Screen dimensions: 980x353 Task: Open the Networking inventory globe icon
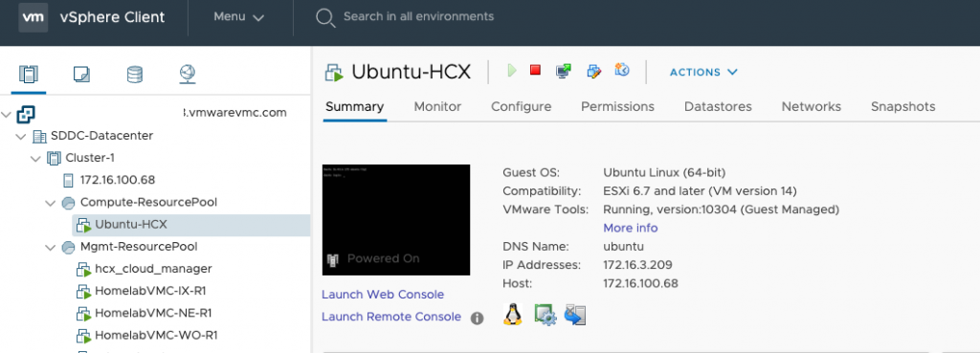188,75
